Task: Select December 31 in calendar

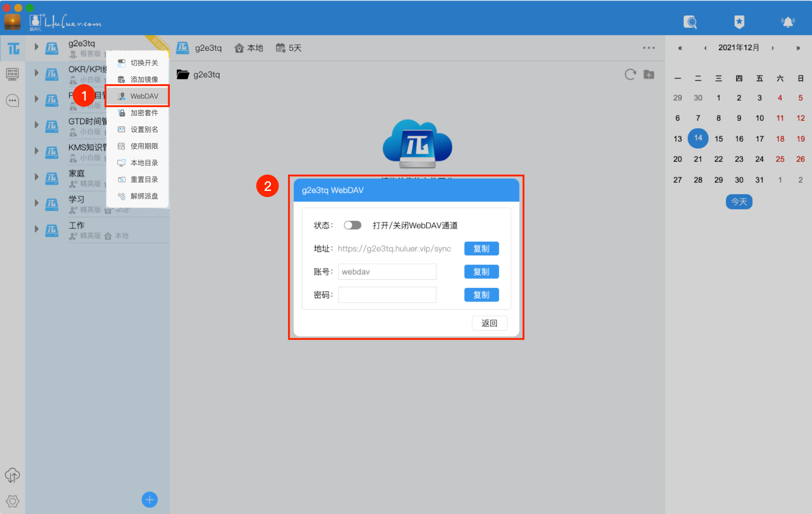Action: point(760,180)
